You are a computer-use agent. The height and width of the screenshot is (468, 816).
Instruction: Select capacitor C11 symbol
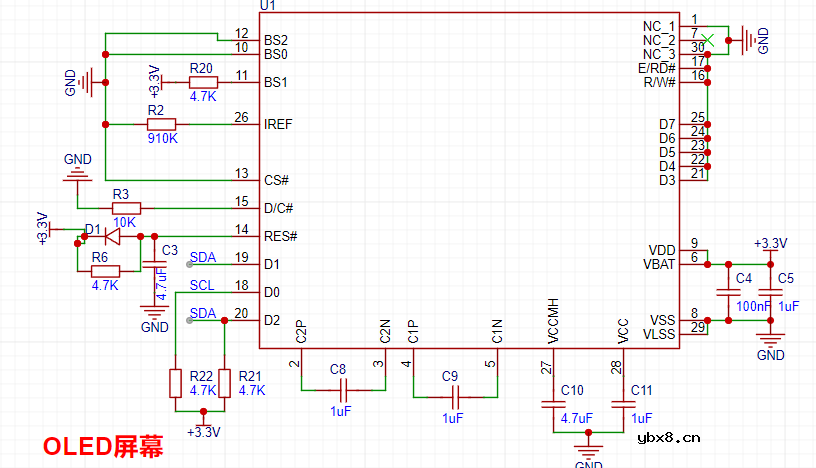(x=623, y=405)
